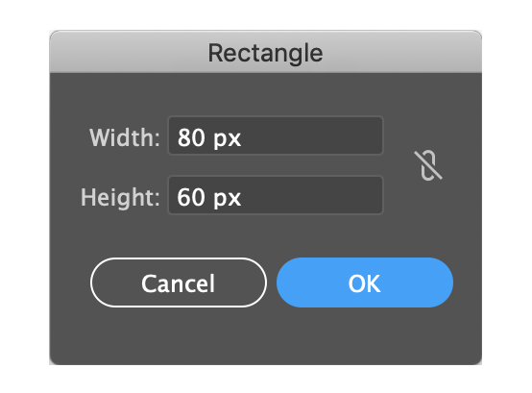This screenshot has height=393, width=532.
Task: Enable the chain link proportion lock
Action: point(428,165)
